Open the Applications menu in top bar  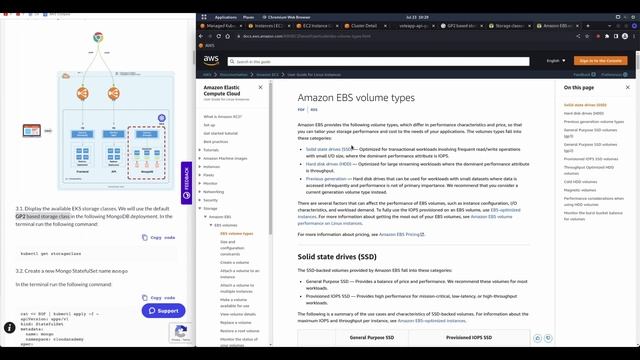point(225,17)
